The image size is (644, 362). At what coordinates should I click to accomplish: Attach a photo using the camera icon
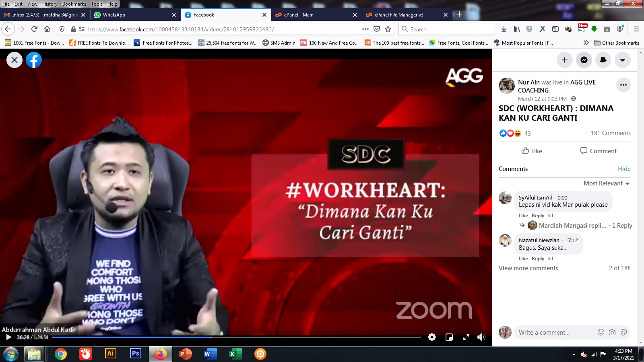[x=612, y=332]
